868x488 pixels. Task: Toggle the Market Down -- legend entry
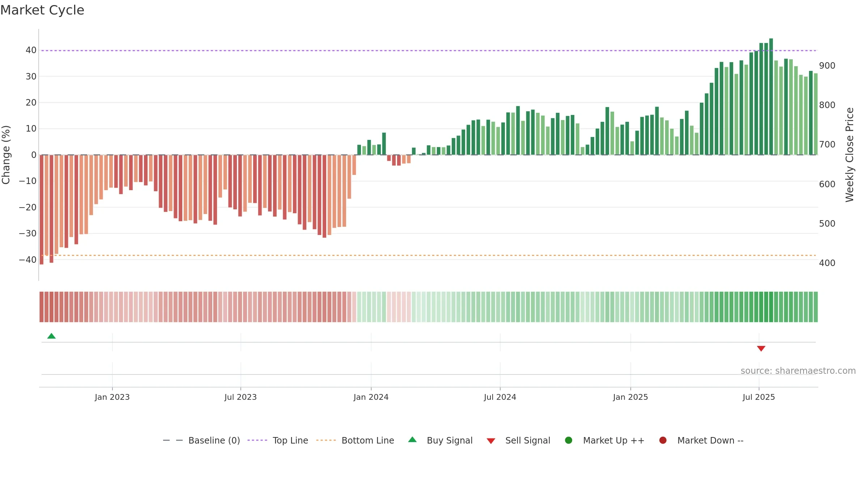coord(701,440)
